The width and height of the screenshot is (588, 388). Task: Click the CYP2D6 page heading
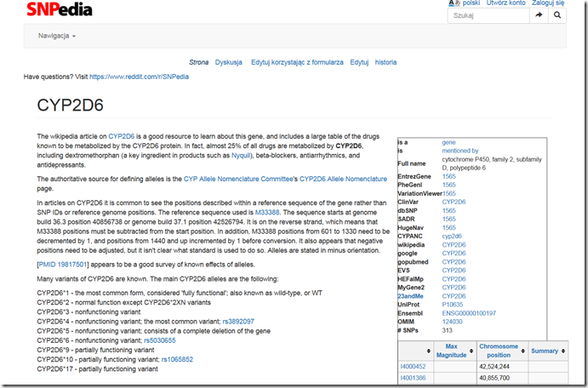70,106
